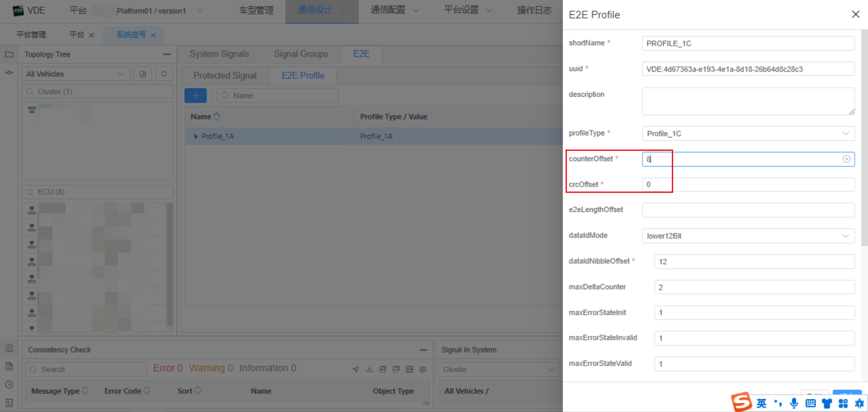Close the E2E Profile side panel
868x412 pixels.
coord(855,14)
